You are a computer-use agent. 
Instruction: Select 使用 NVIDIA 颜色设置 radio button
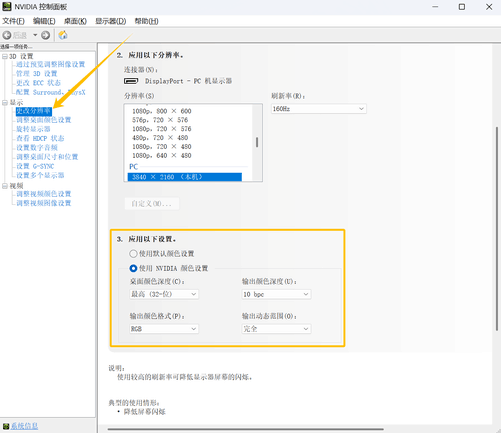pos(133,268)
